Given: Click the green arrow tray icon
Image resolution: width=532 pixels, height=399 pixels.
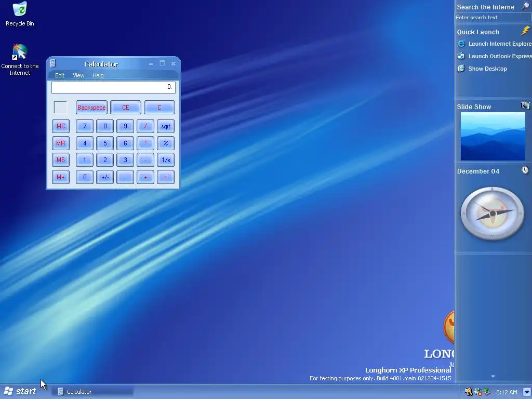Looking at the screenshot, I should tap(487, 392).
